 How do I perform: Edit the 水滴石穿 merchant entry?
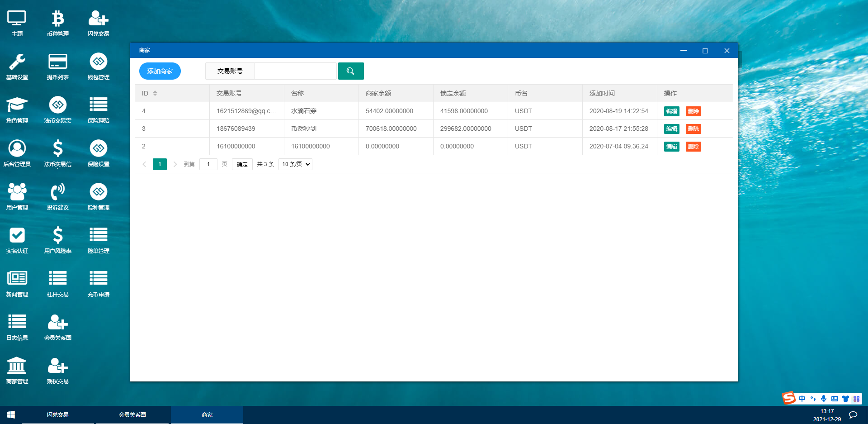671,111
